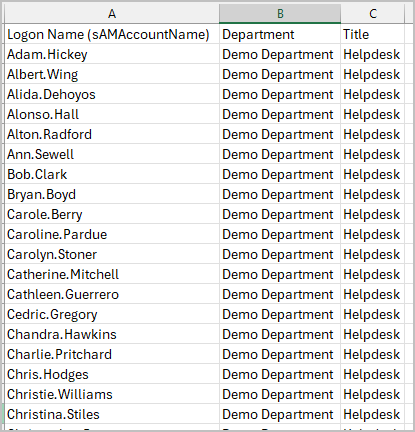Select the Christie.Williams cell
Viewport: 415px width, 432px height.
tap(112, 394)
